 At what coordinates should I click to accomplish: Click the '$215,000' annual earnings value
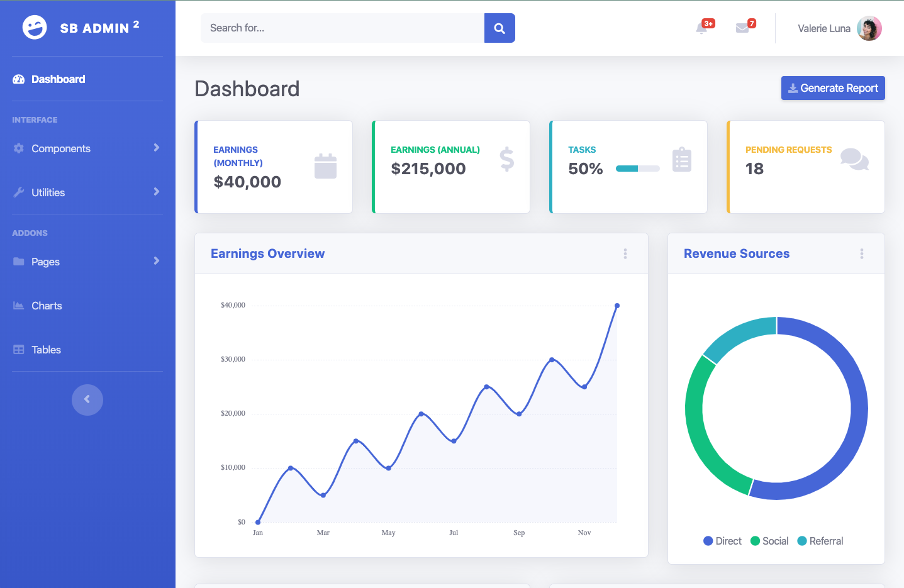point(428,169)
